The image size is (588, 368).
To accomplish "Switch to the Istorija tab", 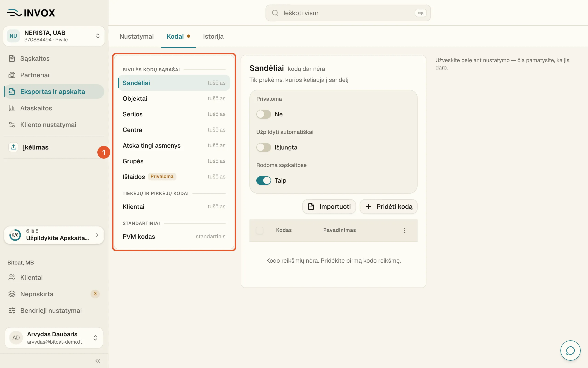I will (x=213, y=37).
